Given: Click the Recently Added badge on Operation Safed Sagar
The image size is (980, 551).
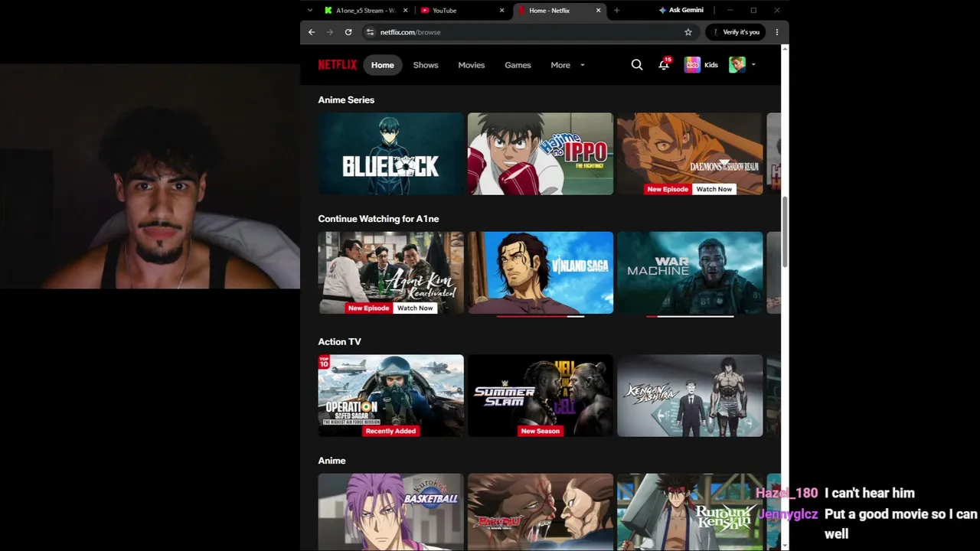Looking at the screenshot, I should (390, 431).
